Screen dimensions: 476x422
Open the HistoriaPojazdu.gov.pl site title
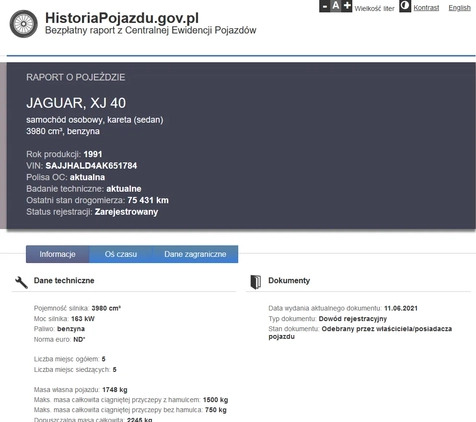point(122,18)
